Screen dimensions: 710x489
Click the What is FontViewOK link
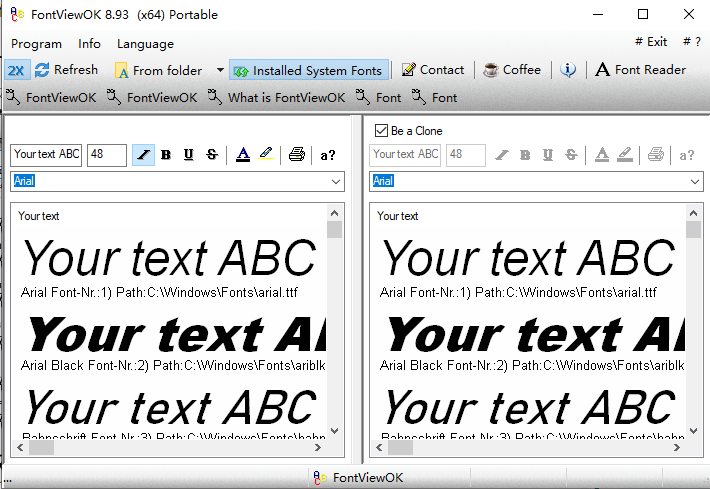(276, 97)
